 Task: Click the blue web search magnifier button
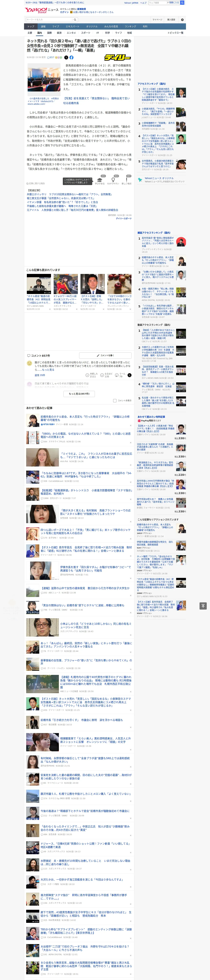tap(182, 3)
